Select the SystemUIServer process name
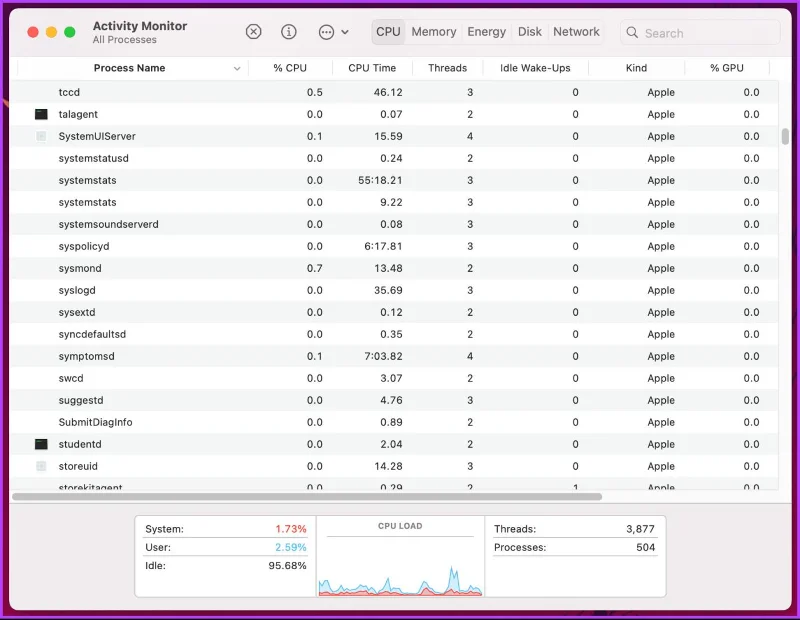 (97, 136)
